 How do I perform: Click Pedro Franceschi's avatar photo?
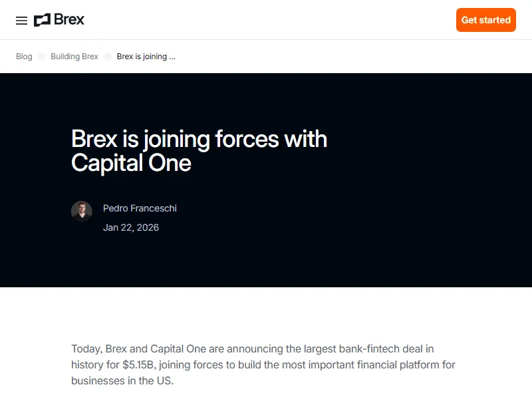(82, 211)
